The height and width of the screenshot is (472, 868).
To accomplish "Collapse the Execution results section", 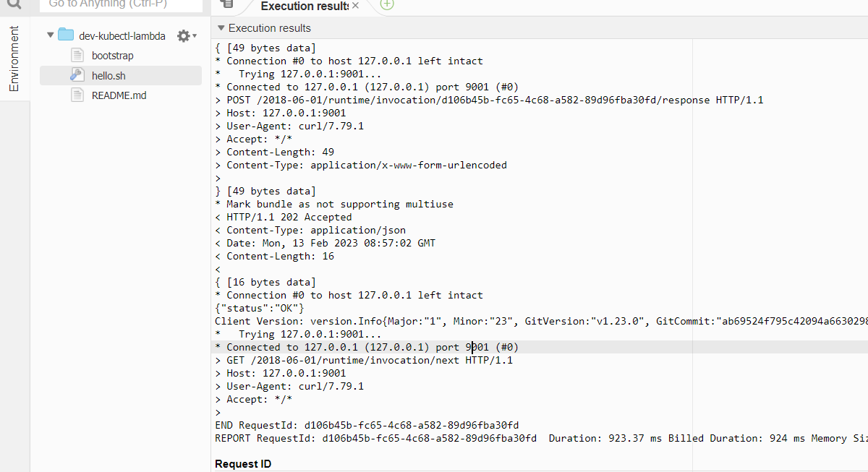I will click(221, 28).
